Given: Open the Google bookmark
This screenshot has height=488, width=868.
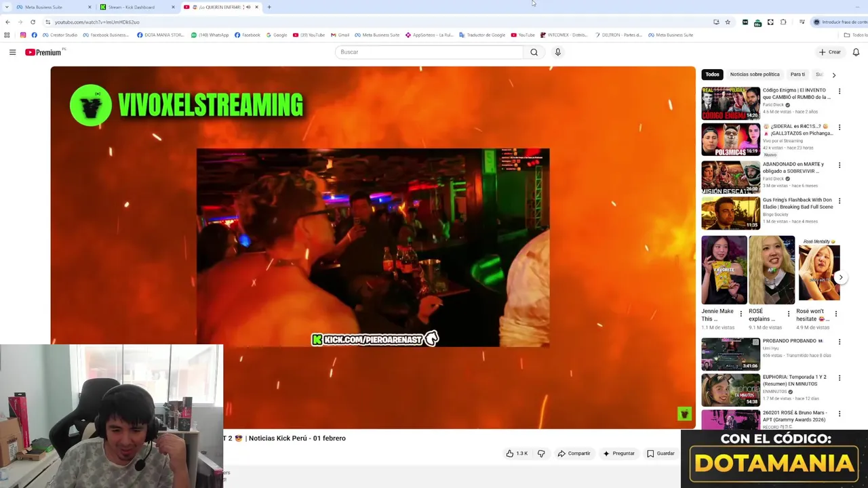Looking at the screenshot, I should pos(277,35).
